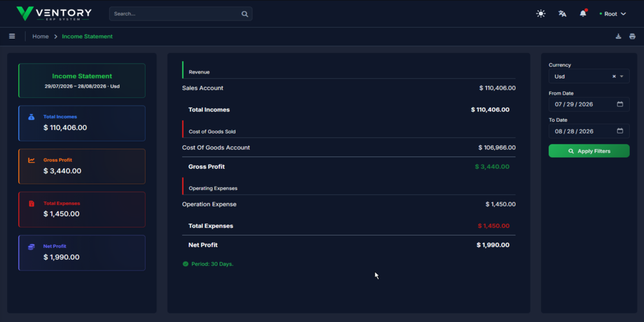This screenshot has width=644, height=322.
Task: Focus the top Search field
Action: (181, 14)
